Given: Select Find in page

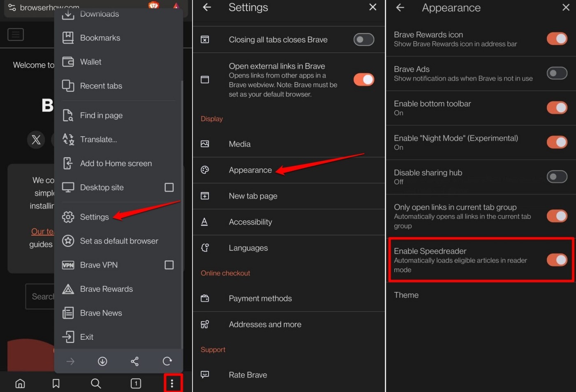Looking at the screenshot, I should point(118,115).
